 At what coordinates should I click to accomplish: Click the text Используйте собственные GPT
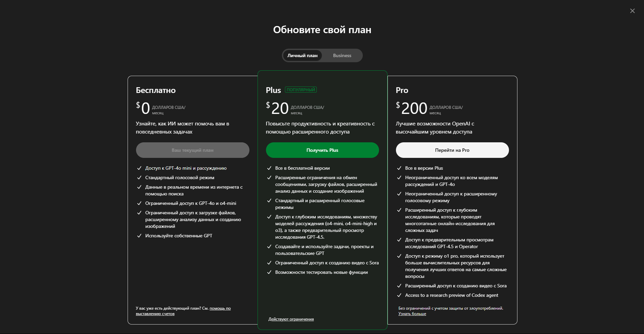[x=179, y=236]
